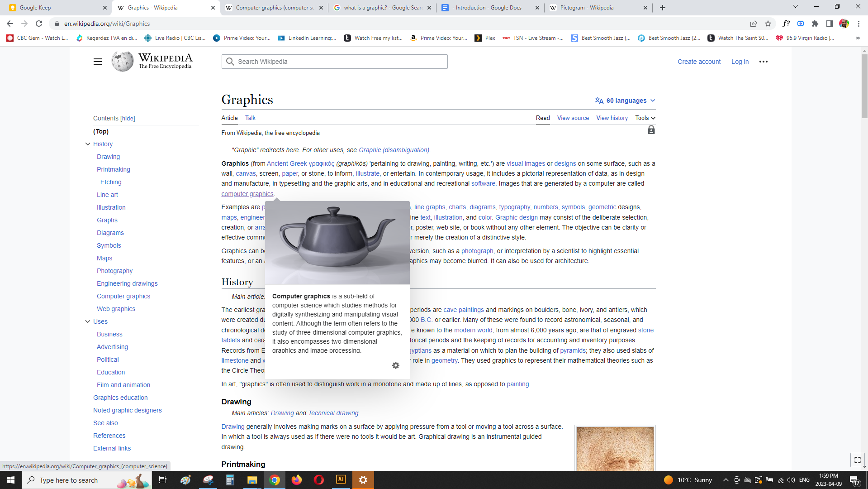
Task: Open the personal tools three-dot menu
Action: 764,62
